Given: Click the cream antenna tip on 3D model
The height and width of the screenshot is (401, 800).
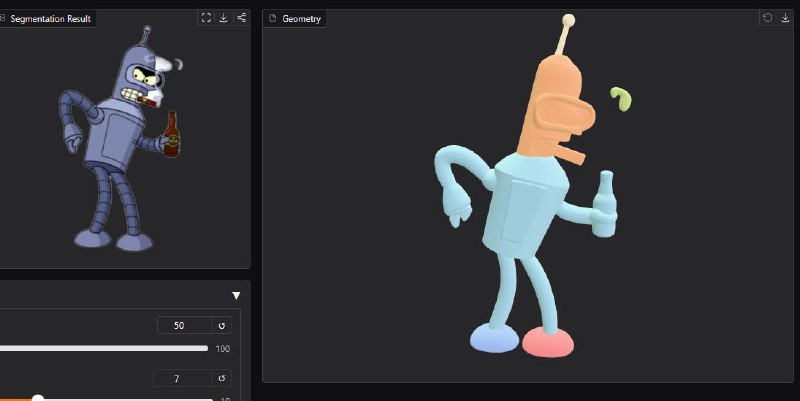Looking at the screenshot, I should point(568,21).
